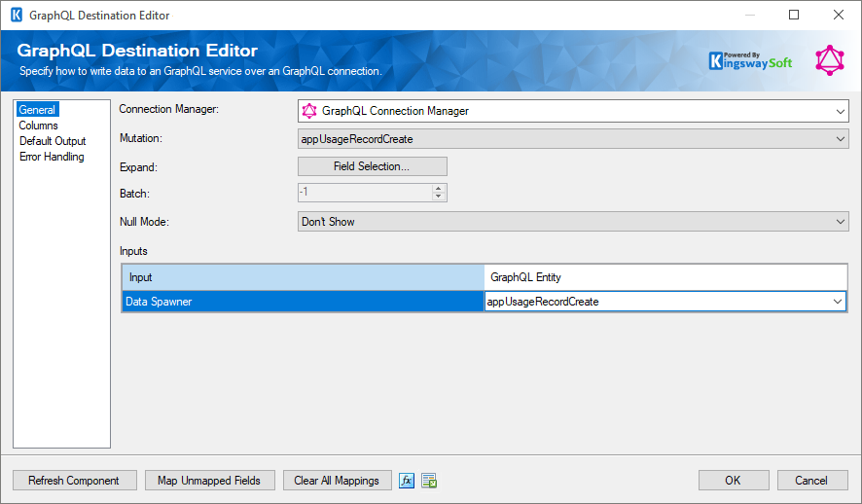The width and height of the screenshot is (862, 504).
Task: Go to the Error Handling page
Action: point(52,157)
